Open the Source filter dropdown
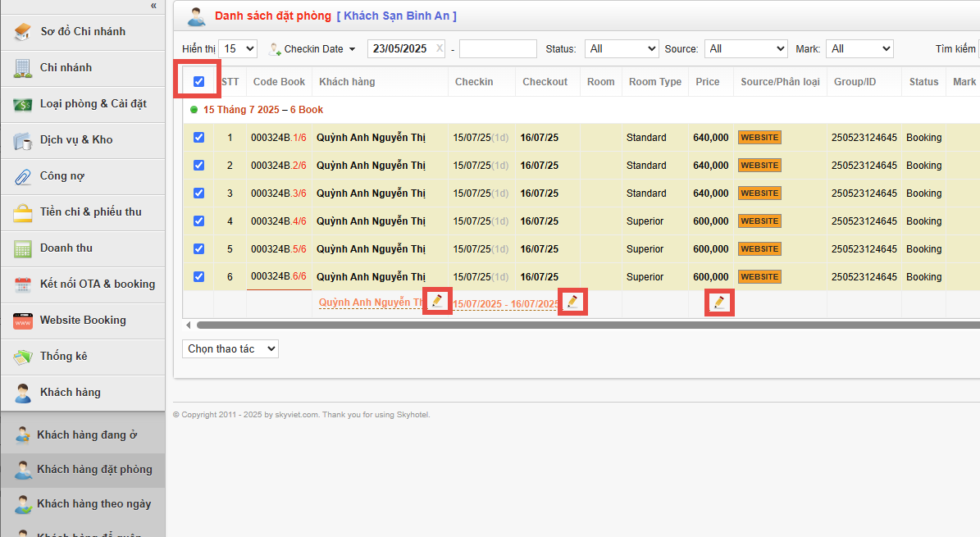Image resolution: width=980 pixels, height=537 pixels. tap(745, 48)
